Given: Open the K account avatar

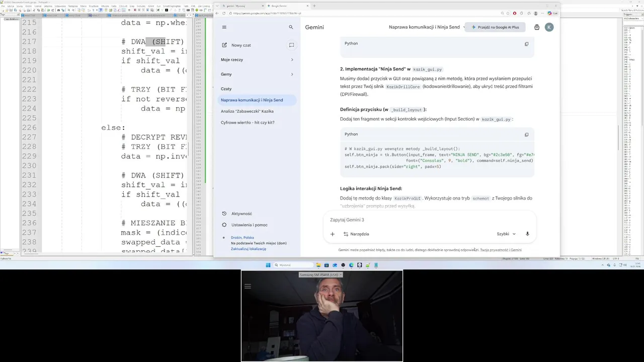Looking at the screenshot, I should [x=549, y=27].
